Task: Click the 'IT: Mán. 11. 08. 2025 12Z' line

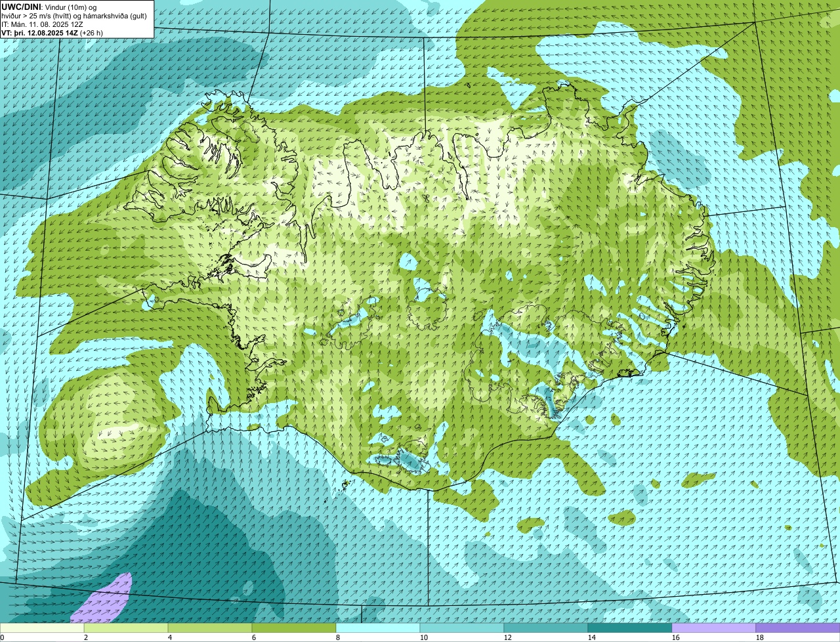Action: 42,24
